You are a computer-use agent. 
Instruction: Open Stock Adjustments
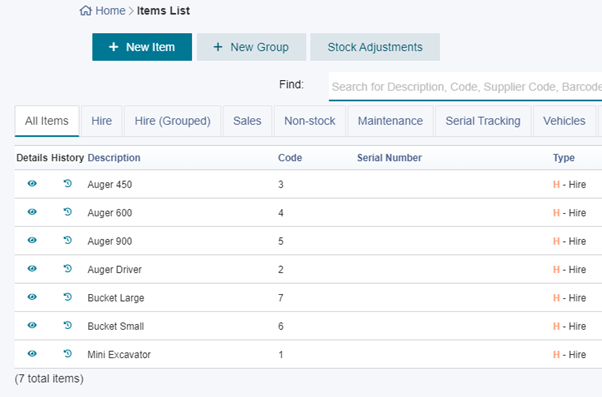point(375,47)
